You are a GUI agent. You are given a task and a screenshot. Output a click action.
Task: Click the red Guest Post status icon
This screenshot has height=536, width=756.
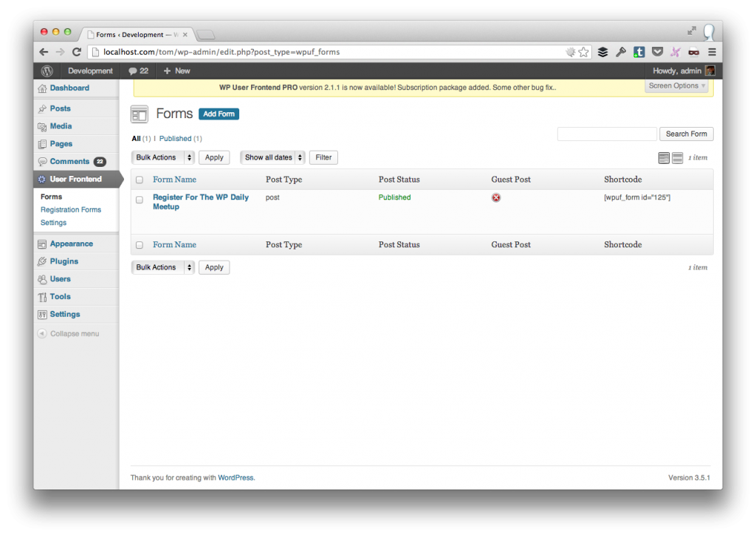coord(496,198)
